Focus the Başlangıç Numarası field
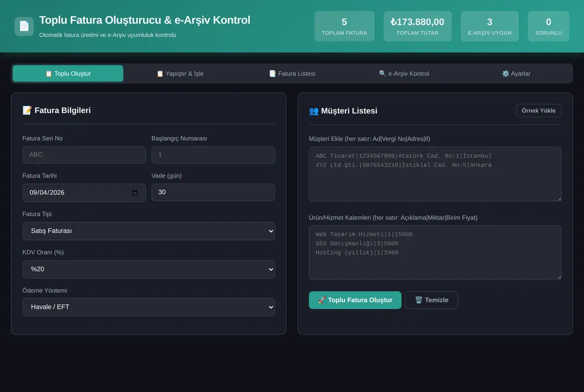The width and height of the screenshot is (584, 392). click(x=213, y=155)
